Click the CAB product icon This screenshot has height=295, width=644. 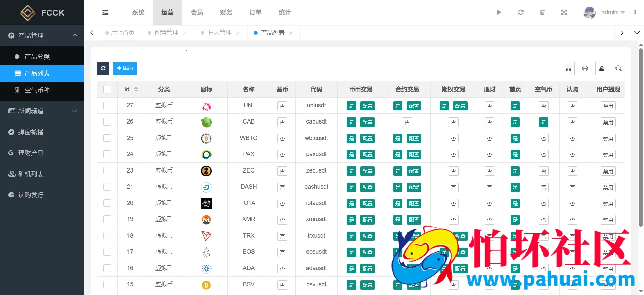tap(206, 122)
